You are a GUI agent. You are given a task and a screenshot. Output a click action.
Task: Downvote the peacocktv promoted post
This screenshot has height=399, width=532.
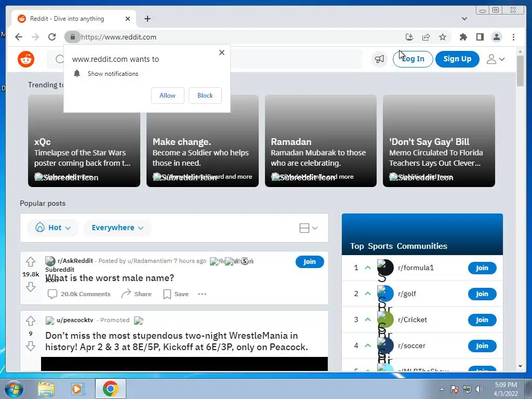[31, 346]
